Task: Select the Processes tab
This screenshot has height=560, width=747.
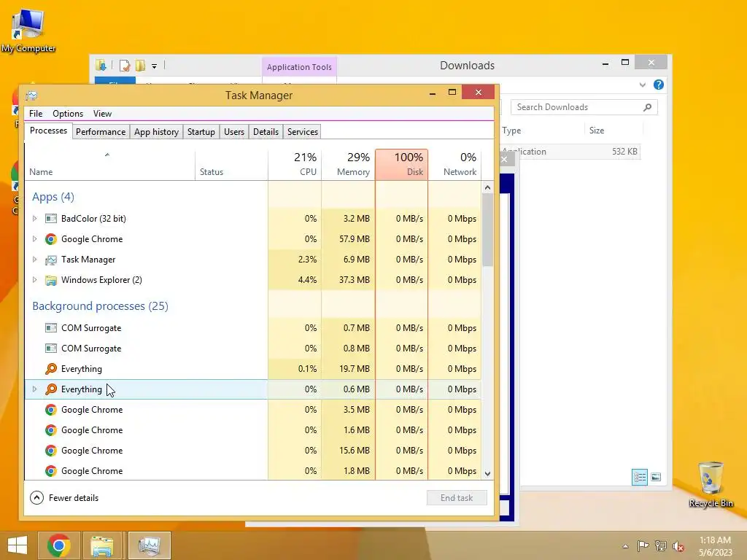Action: pos(48,131)
